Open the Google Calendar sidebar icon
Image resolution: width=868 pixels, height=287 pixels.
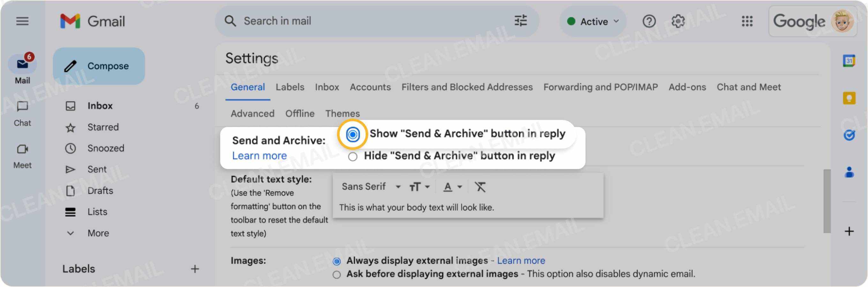[849, 60]
